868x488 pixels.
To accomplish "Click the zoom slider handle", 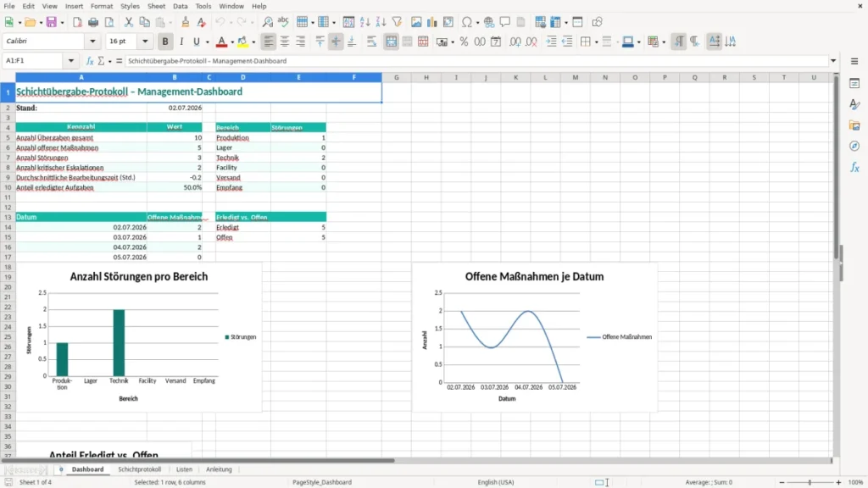I will pyautogui.click(x=810, y=482).
